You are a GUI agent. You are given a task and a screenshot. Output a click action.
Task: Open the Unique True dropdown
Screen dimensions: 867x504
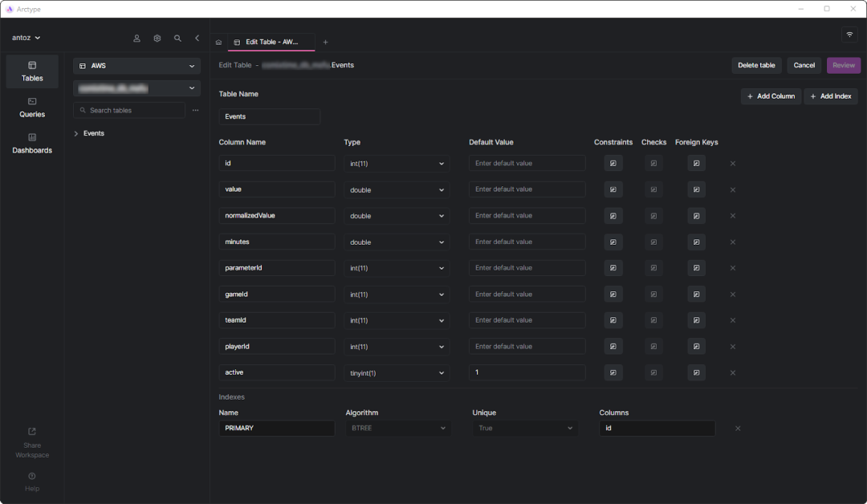[x=525, y=429]
